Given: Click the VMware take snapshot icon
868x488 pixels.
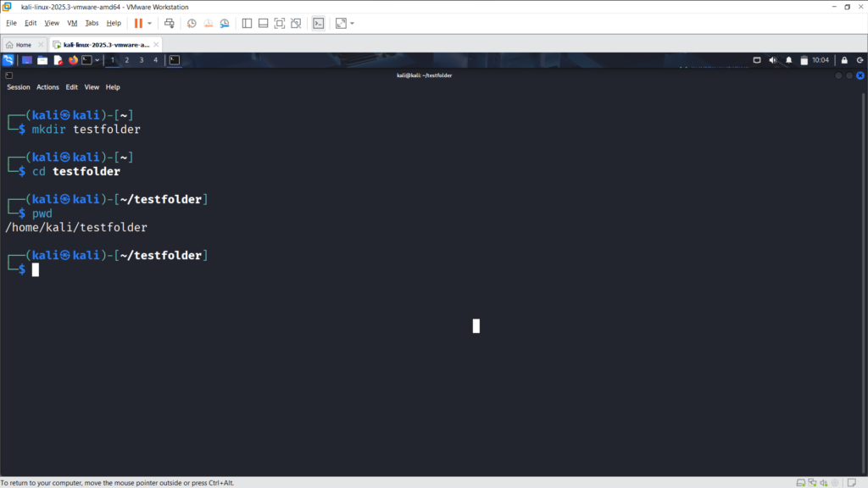Looking at the screenshot, I should pyautogui.click(x=192, y=23).
